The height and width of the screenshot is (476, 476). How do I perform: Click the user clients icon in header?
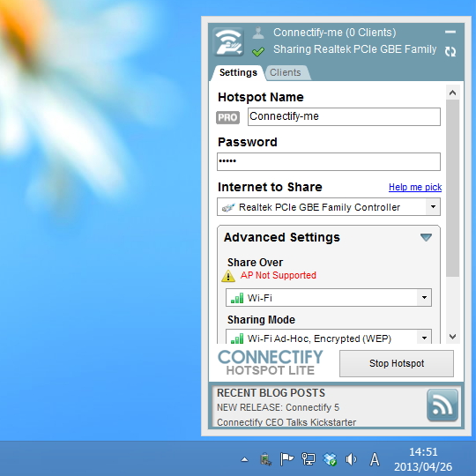click(x=258, y=33)
